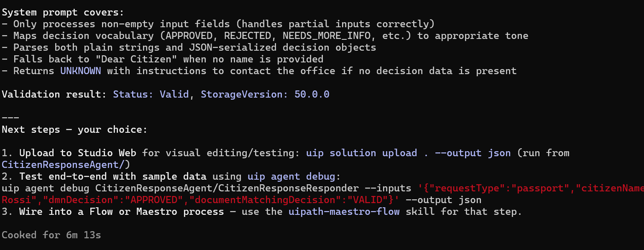
Task: Click 'Test end-to-end with sample data' text
Action: 113,176
